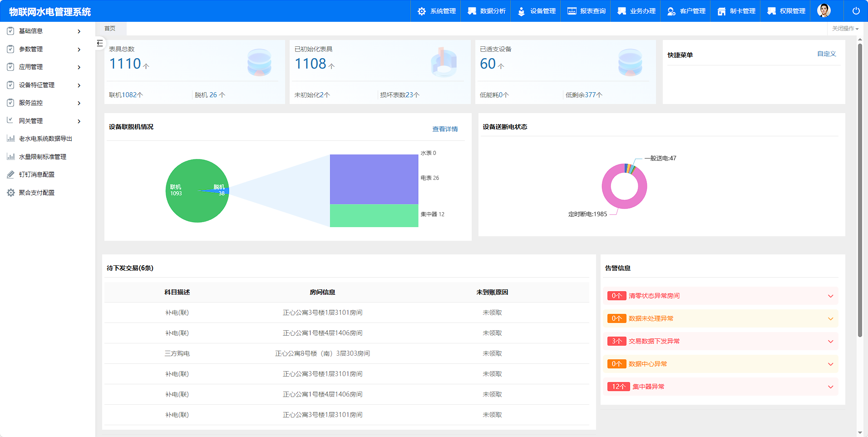Collapse the sidebar with the fold icon
Viewport: 868px width, 437px height.
(100, 43)
